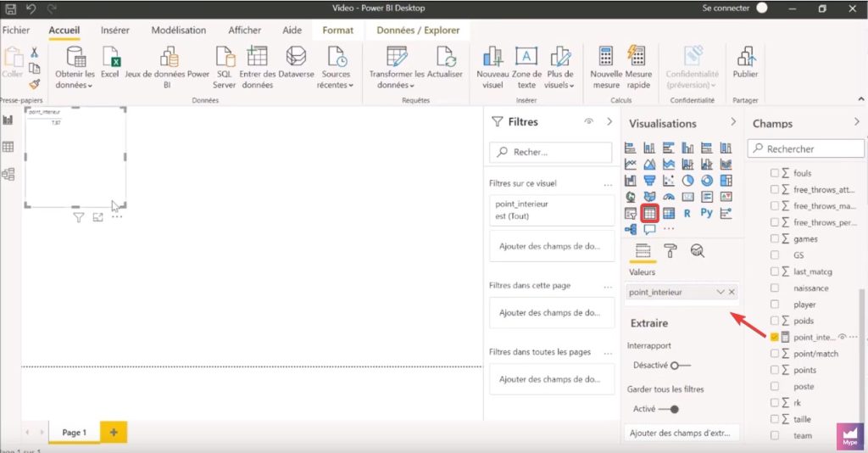Viewport: 868px width, 453px height.
Task: Collapse the Filtres pane chevron
Action: pyautogui.click(x=609, y=121)
